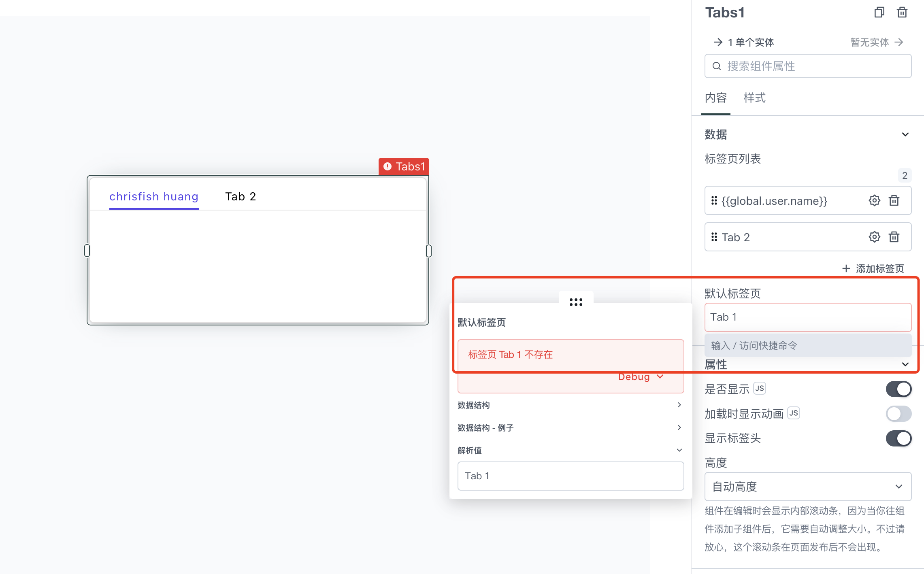The width and height of the screenshot is (924, 574).
Task: Collapse the 数据 section chevron
Action: click(905, 134)
